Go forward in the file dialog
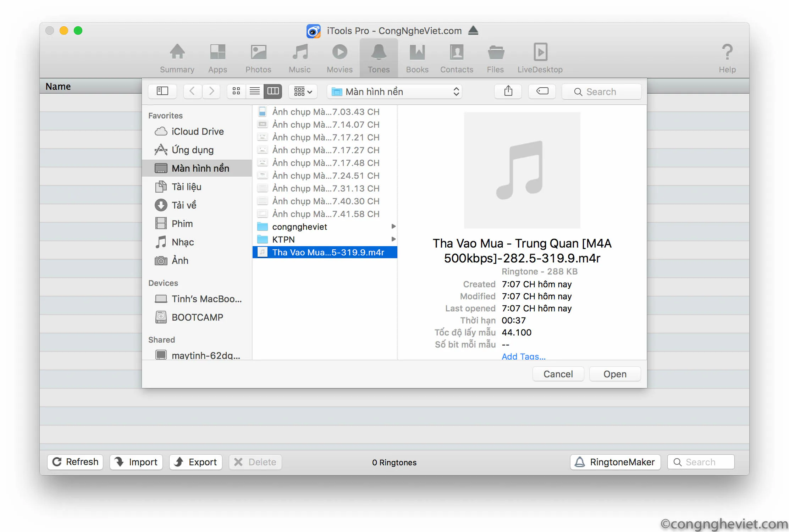789x532 pixels. [x=211, y=92]
